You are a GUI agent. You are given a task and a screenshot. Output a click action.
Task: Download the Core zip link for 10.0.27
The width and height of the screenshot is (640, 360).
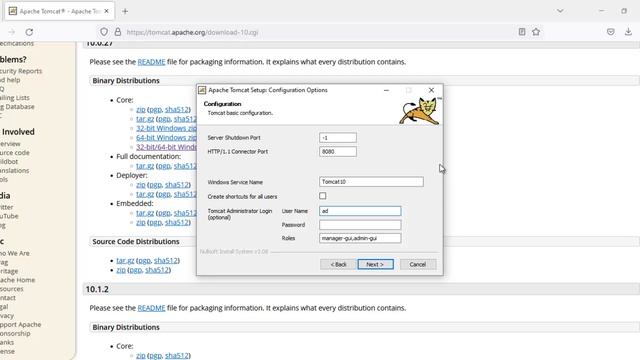tap(141, 109)
